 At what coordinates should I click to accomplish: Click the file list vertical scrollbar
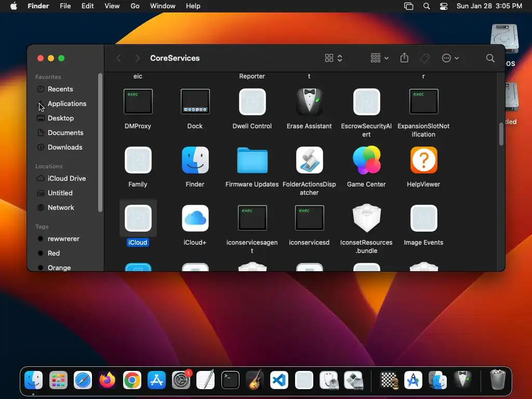point(501,134)
